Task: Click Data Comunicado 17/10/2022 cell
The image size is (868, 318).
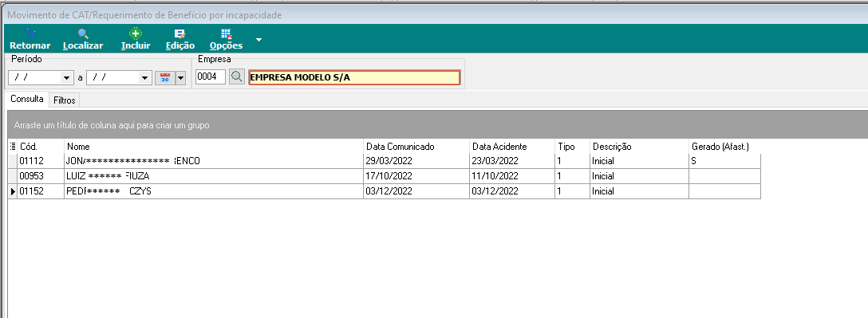Action: pyautogui.click(x=416, y=176)
